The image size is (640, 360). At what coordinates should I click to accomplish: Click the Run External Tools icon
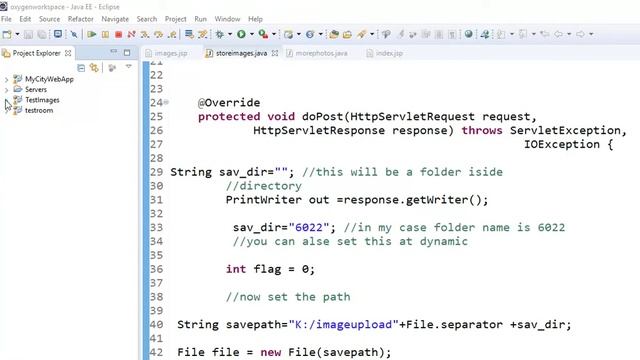(x=263, y=34)
